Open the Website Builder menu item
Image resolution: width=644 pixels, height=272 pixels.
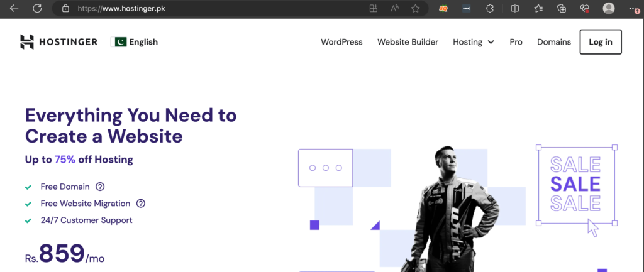pyautogui.click(x=408, y=42)
